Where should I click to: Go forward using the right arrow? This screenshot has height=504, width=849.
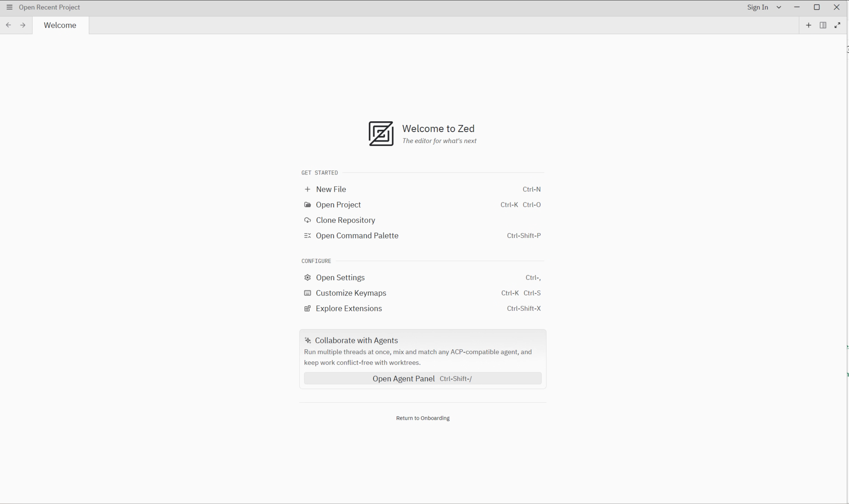point(23,25)
